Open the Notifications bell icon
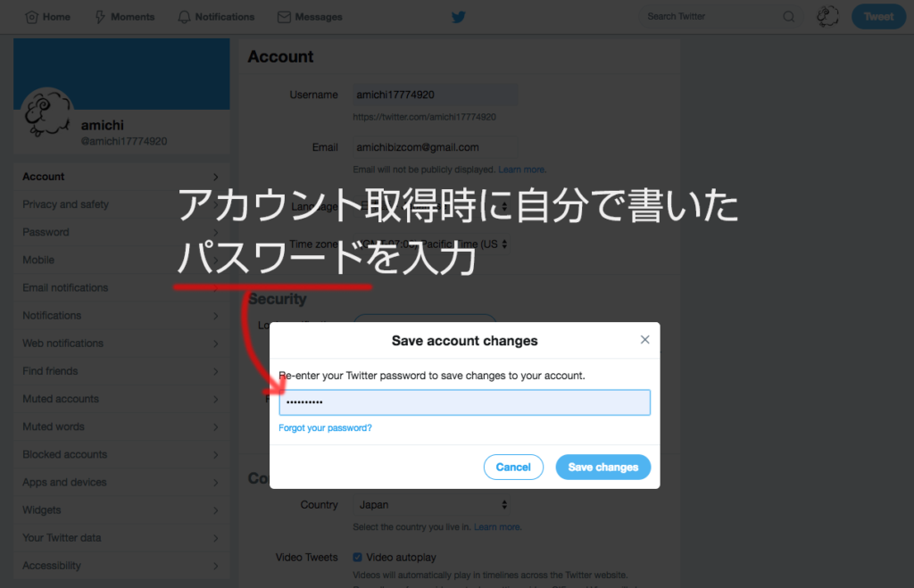The height and width of the screenshot is (588, 914). pyautogui.click(x=184, y=17)
